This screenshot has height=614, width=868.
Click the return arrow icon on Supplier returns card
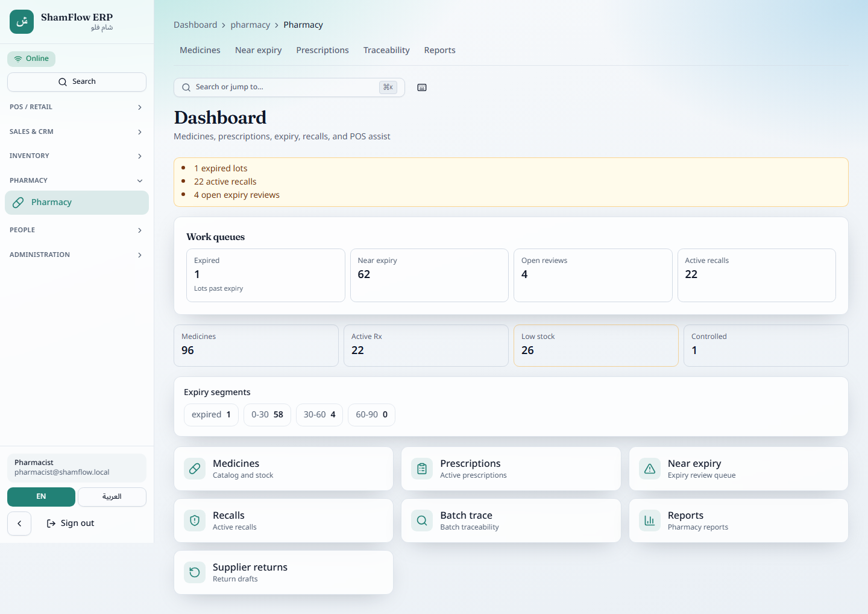(x=195, y=572)
